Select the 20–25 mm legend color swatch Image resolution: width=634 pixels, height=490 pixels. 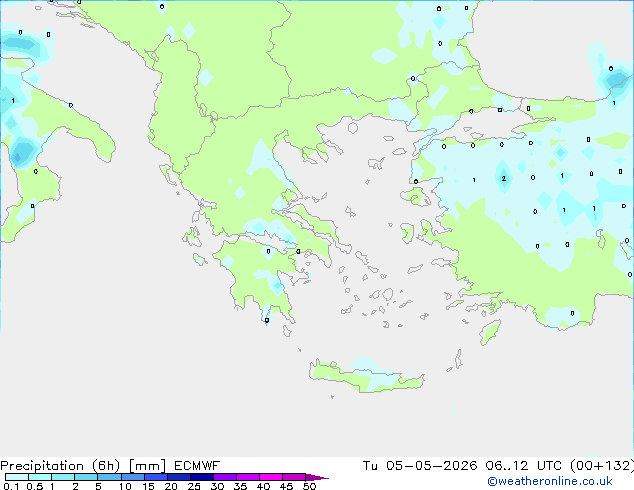tap(178, 477)
